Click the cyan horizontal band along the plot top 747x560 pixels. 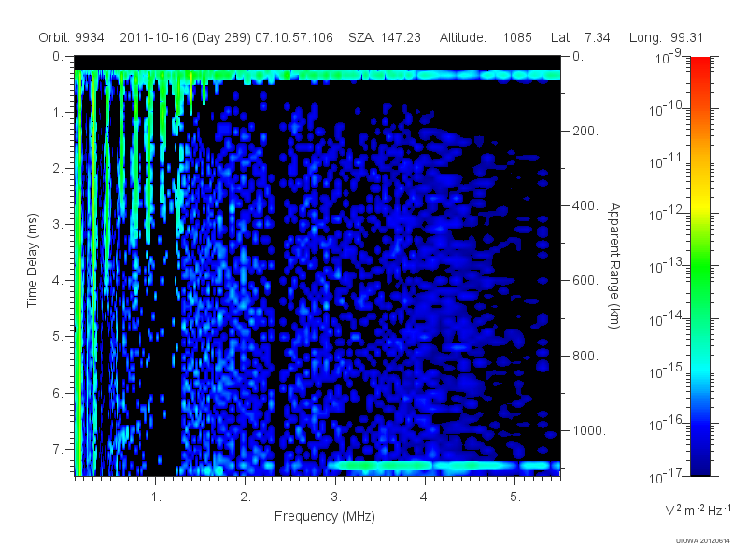click(x=317, y=75)
